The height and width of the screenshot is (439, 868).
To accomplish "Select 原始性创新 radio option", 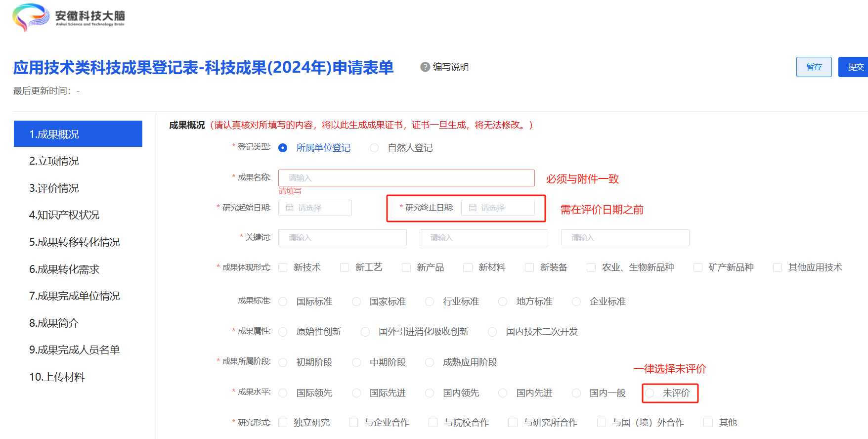I will [x=283, y=332].
